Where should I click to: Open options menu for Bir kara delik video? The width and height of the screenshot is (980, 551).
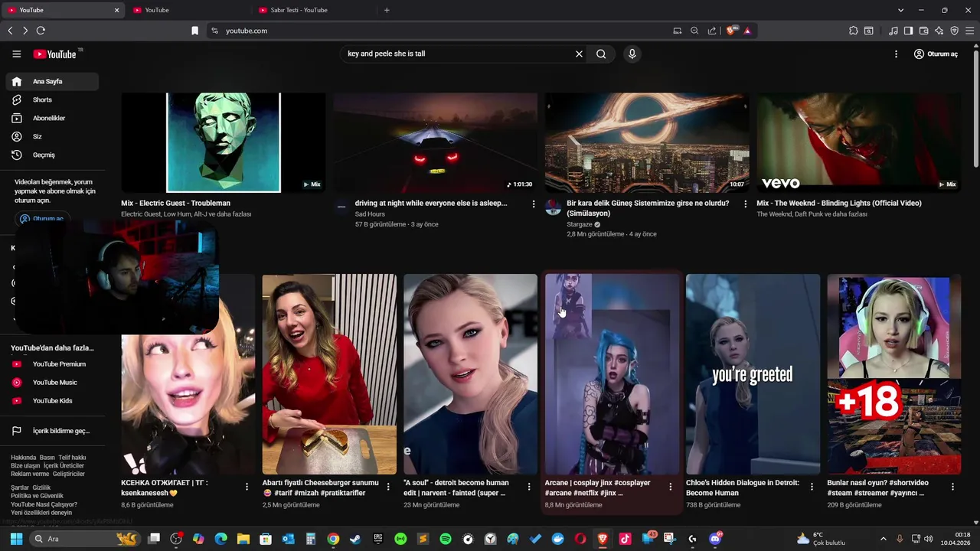(x=746, y=204)
